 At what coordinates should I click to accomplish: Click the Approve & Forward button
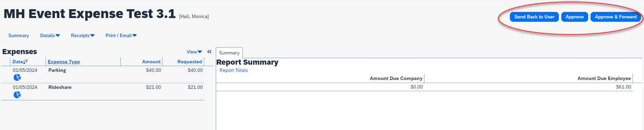pyautogui.click(x=615, y=17)
